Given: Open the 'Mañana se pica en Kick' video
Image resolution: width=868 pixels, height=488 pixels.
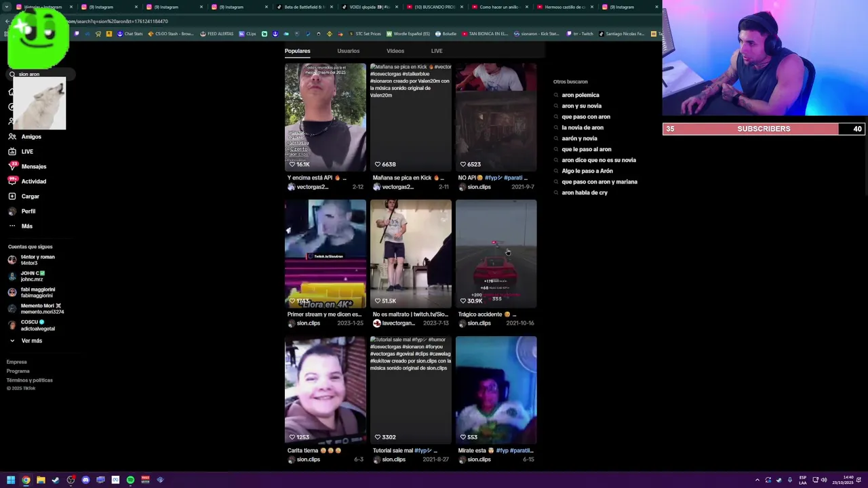Looking at the screenshot, I should pyautogui.click(x=411, y=117).
